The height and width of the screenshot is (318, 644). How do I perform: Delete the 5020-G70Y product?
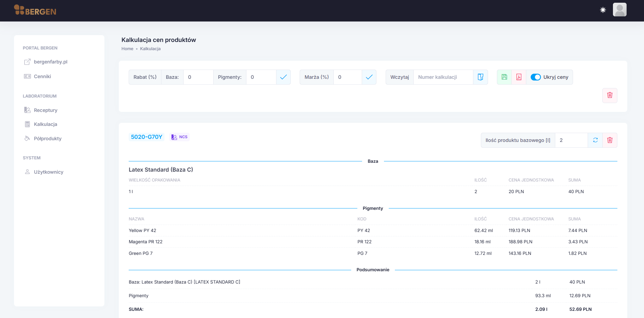(x=610, y=140)
